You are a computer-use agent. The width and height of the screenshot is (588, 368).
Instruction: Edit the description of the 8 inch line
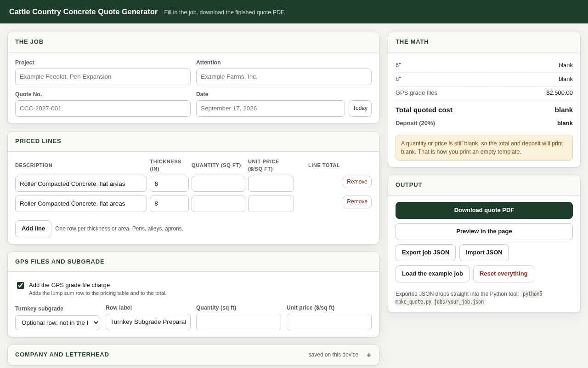[x=81, y=204]
